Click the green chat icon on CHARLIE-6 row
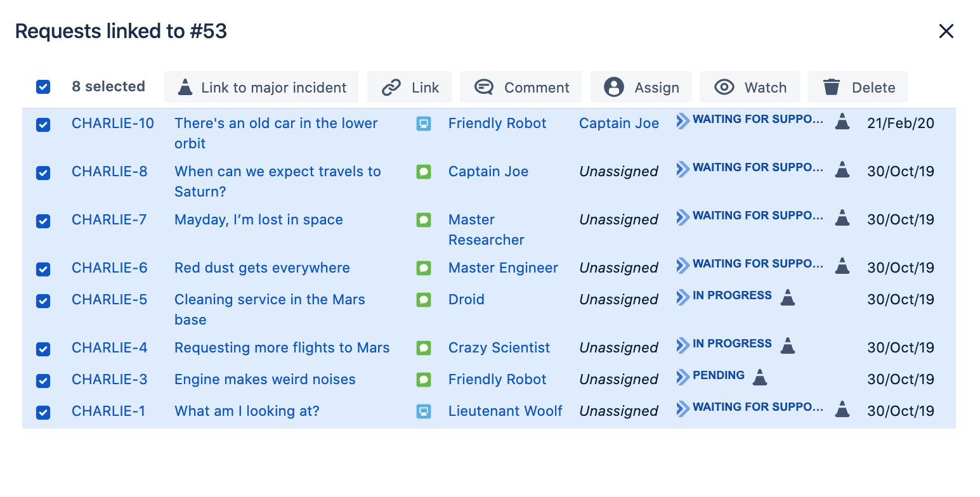The height and width of the screenshot is (497, 980). pos(424,268)
